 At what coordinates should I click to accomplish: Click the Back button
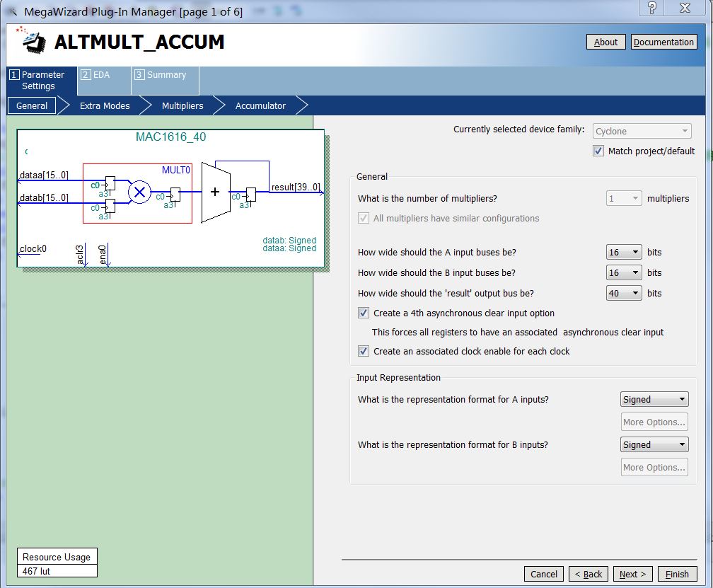(589, 574)
